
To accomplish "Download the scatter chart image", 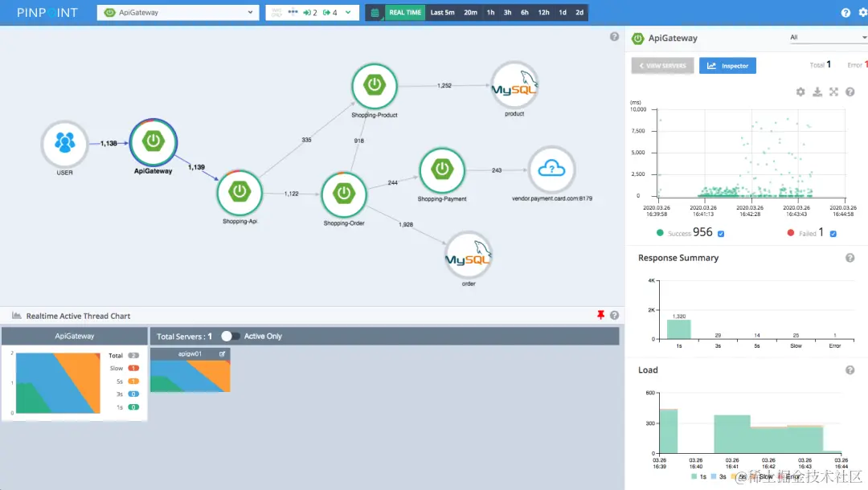I will pyautogui.click(x=817, y=92).
